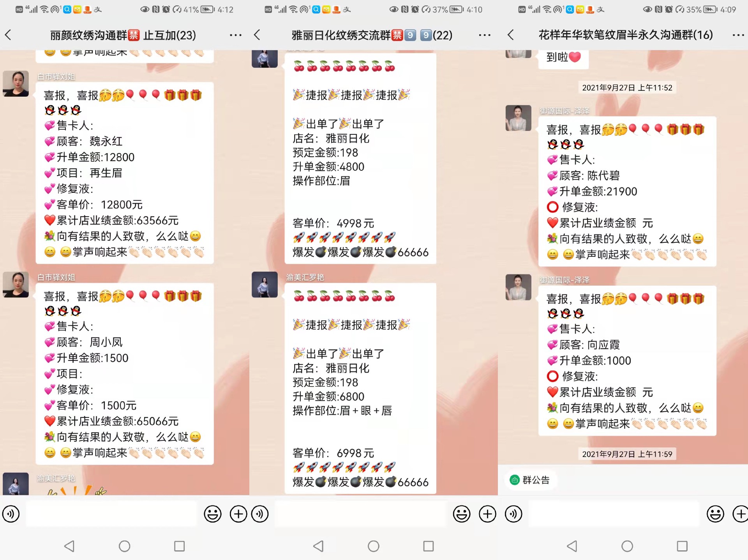Tap plus attachment icon in middle chat

point(487,514)
